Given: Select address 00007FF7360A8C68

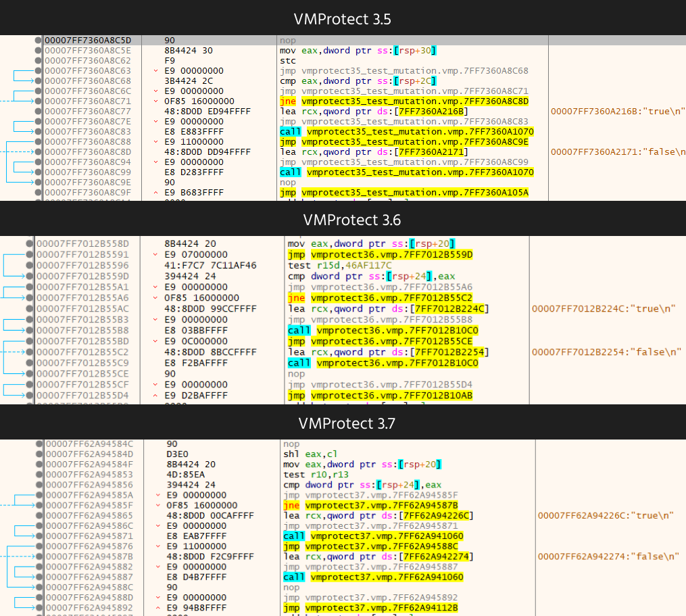Looking at the screenshot, I should coord(87,81).
